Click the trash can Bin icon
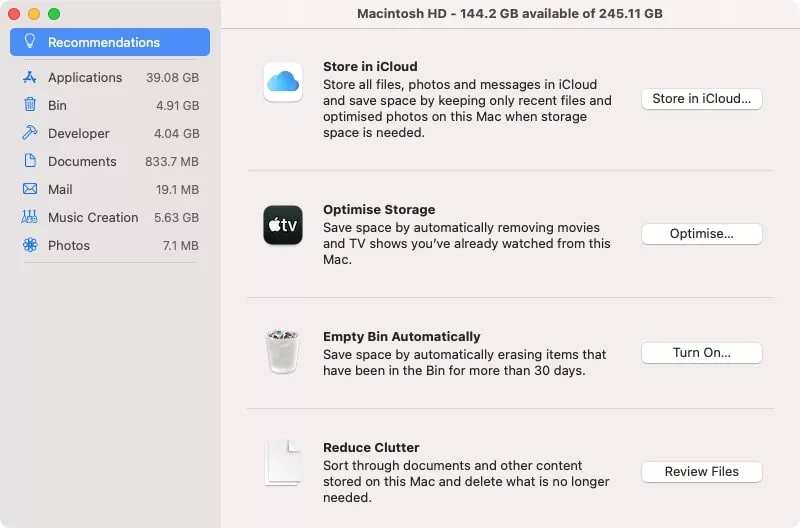800x528 pixels. point(282,352)
